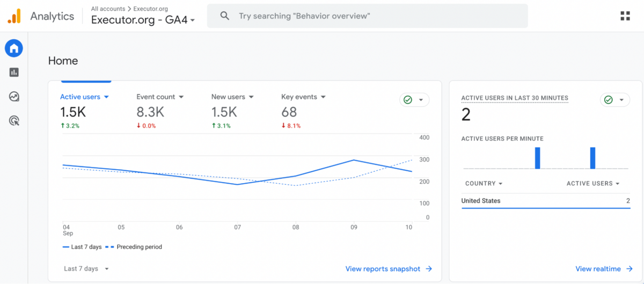Open the Home icon in sidebar

(14, 48)
